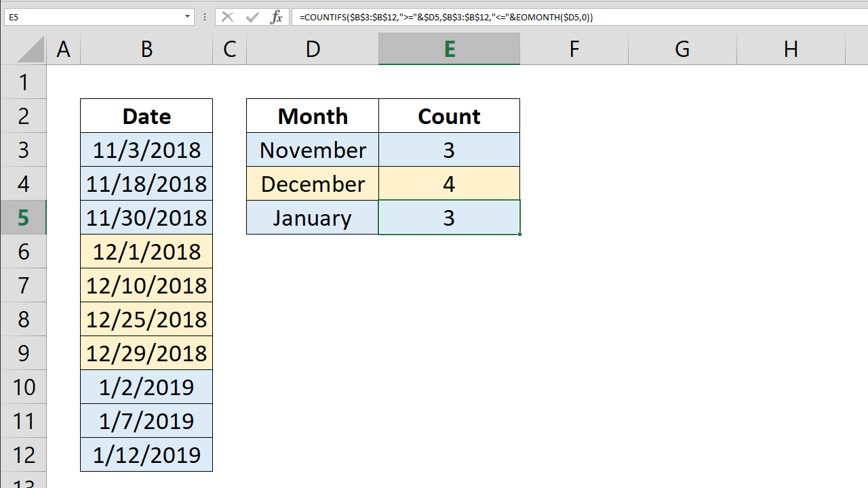Click the Count header cell
This screenshot has width=868, height=488.
[x=449, y=116]
